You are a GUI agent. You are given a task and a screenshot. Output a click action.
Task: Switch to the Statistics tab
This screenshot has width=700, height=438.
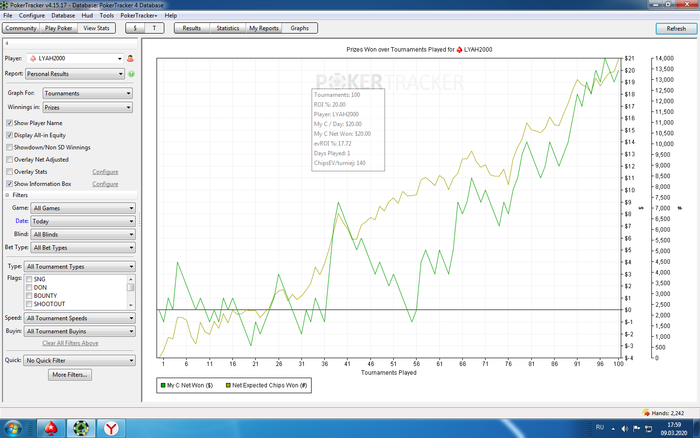tap(228, 28)
